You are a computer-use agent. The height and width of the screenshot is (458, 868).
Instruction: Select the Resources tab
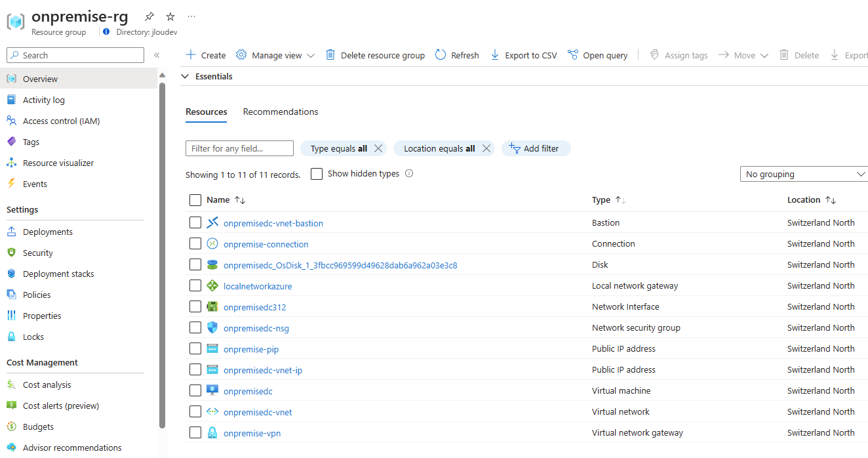tap(207, 112)
